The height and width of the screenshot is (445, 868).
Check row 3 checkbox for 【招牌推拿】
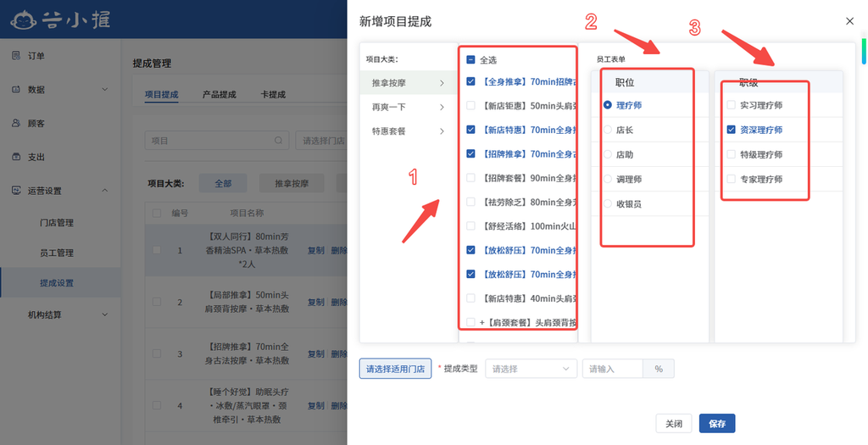[x=157, y=353]
